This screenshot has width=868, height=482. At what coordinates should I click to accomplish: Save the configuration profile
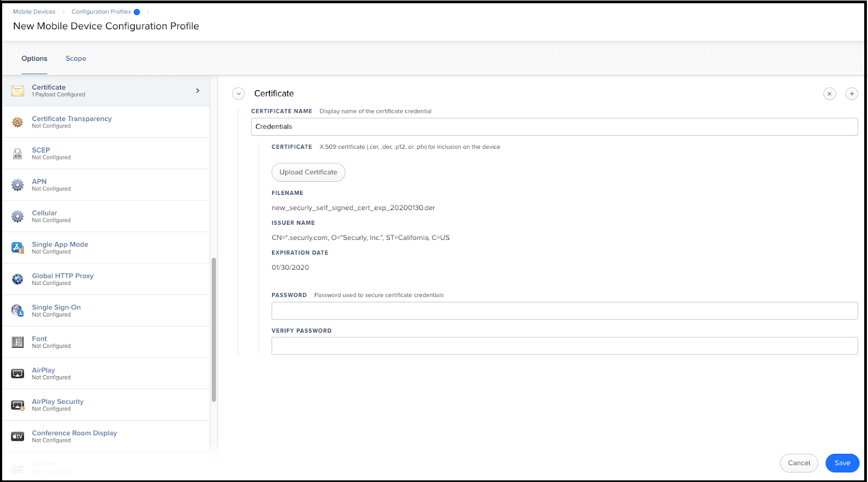pyautogui.click(x=842, y=463)
